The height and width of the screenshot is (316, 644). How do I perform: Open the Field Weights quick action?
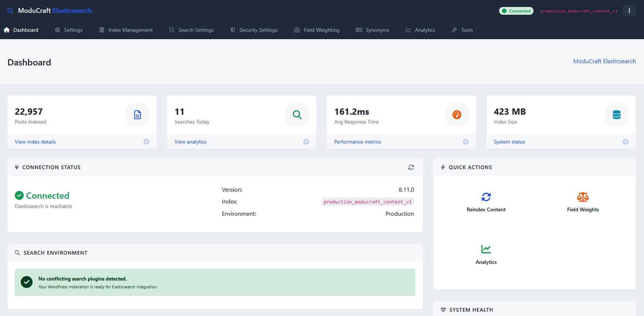click(583, 202)
